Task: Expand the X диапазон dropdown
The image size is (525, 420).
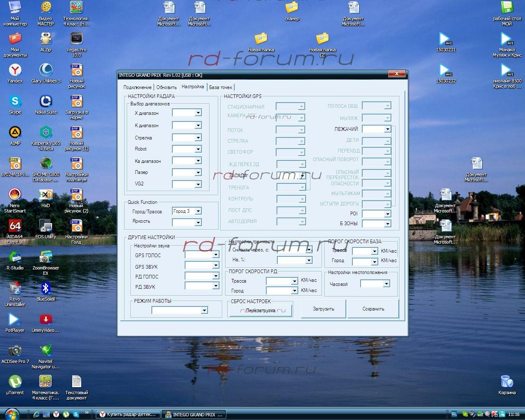Action: pyautogui.click(x=198, y=113)
